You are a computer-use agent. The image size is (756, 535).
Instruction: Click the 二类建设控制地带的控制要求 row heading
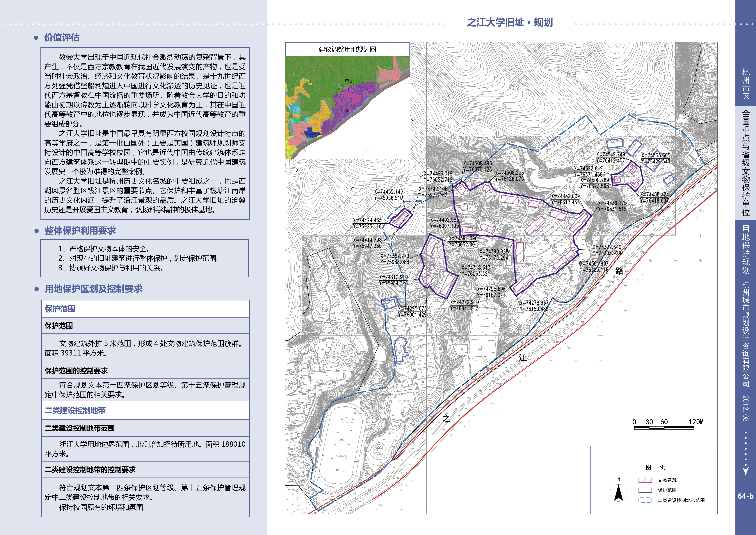pyautogui.click(x=90, y=470)
